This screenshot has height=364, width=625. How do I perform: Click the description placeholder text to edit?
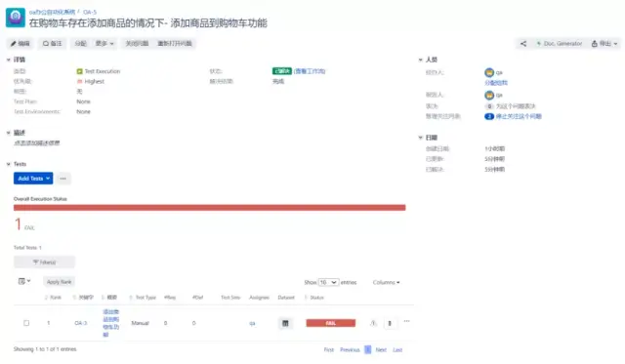pos(37,143)
